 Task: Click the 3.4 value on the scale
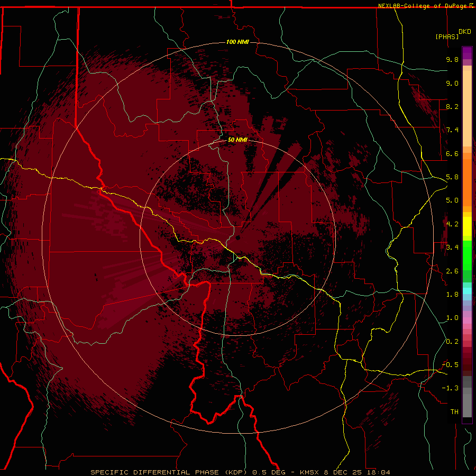click(x=452, y=248)
